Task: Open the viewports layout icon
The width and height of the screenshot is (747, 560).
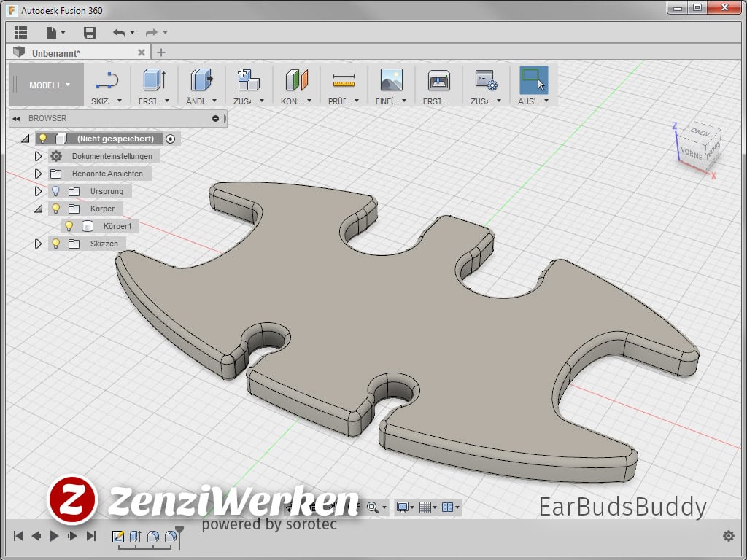Action: click(447, 507)
